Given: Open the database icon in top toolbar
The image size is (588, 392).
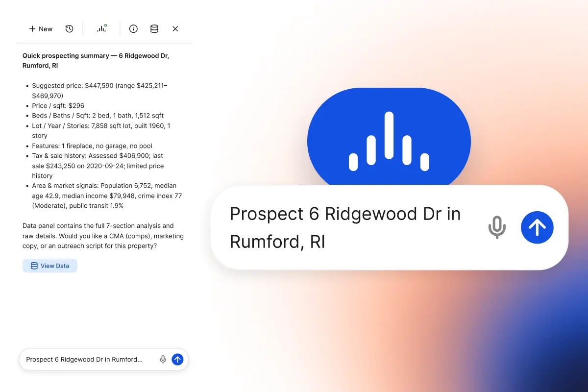Looking at the screenshot, I should click(154, 29).
